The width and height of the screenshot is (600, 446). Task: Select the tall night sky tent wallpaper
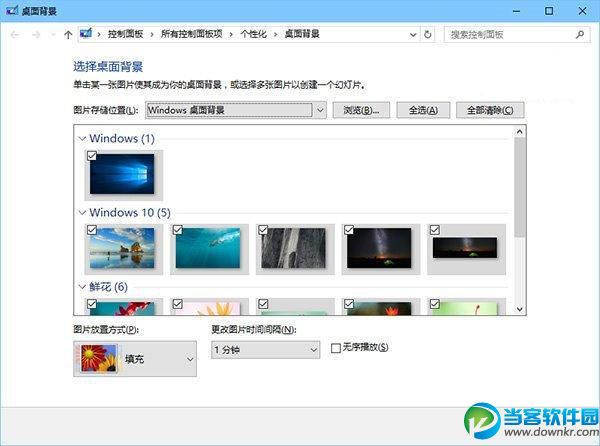tap(379, 248)
